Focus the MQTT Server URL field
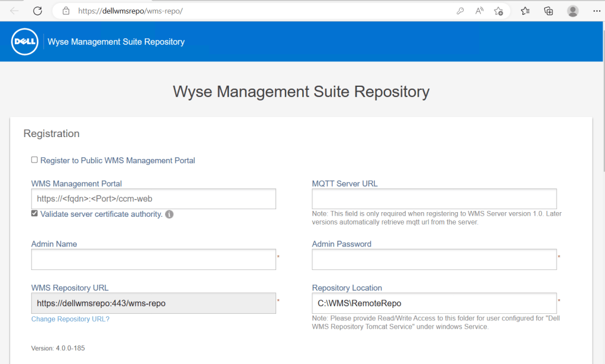The image size is (605, 364). pos(434,199)
